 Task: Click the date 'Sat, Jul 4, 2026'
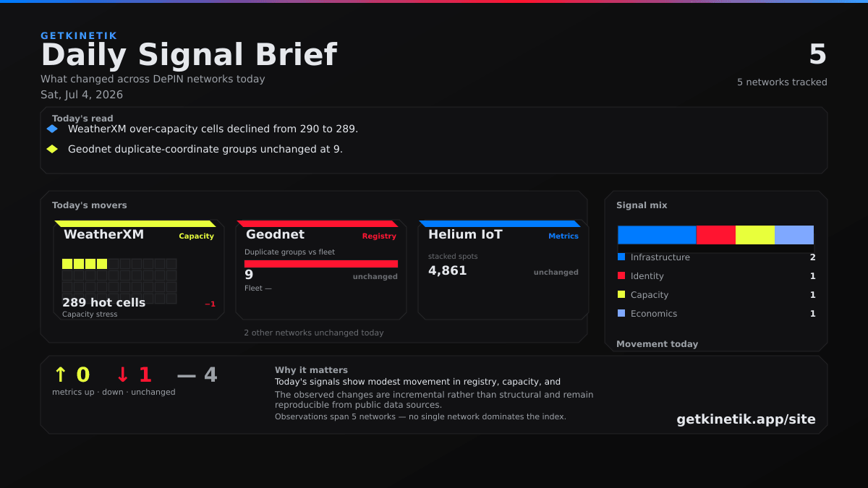[x=82, y=95]
